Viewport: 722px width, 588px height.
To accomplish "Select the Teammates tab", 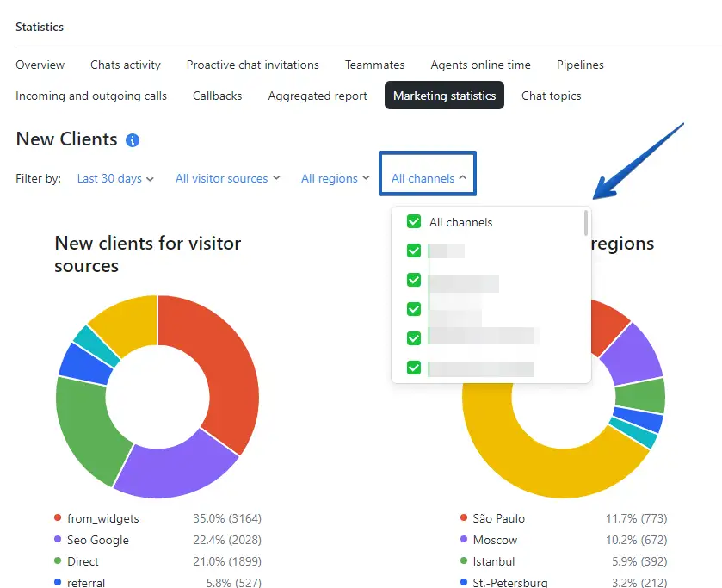I will click(374, 65).
